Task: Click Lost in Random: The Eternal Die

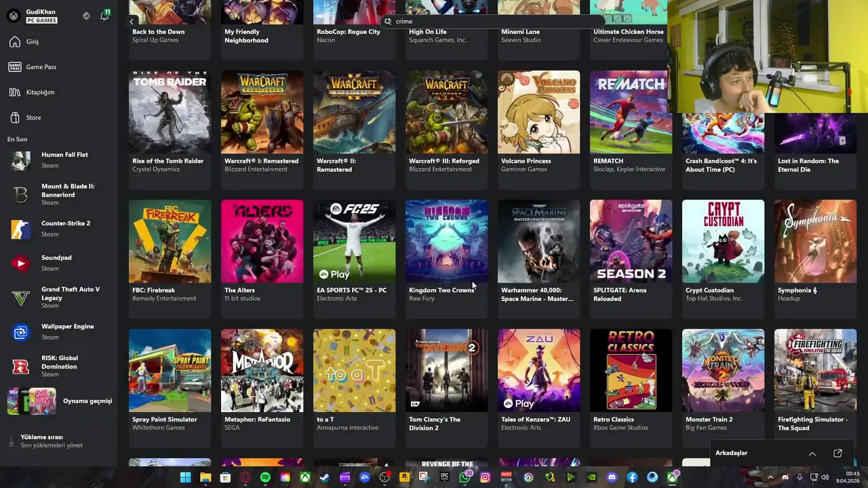Action: 808,165
